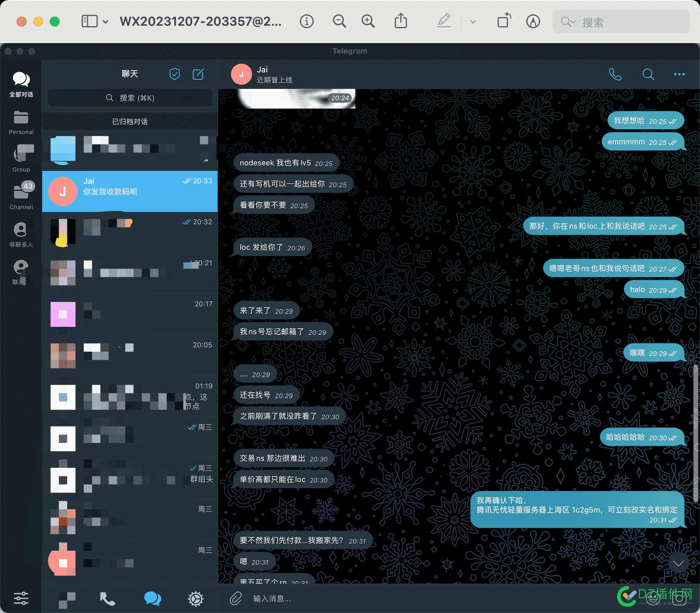Open the Chats tab bubble icon
Screen dimensions: 700x613
[153, 598]
